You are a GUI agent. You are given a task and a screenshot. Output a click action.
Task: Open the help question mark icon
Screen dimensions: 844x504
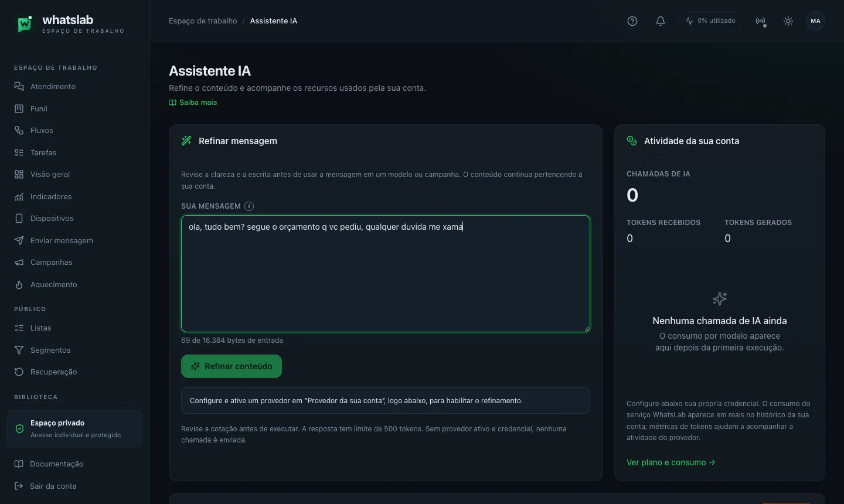tap(632, 21)
